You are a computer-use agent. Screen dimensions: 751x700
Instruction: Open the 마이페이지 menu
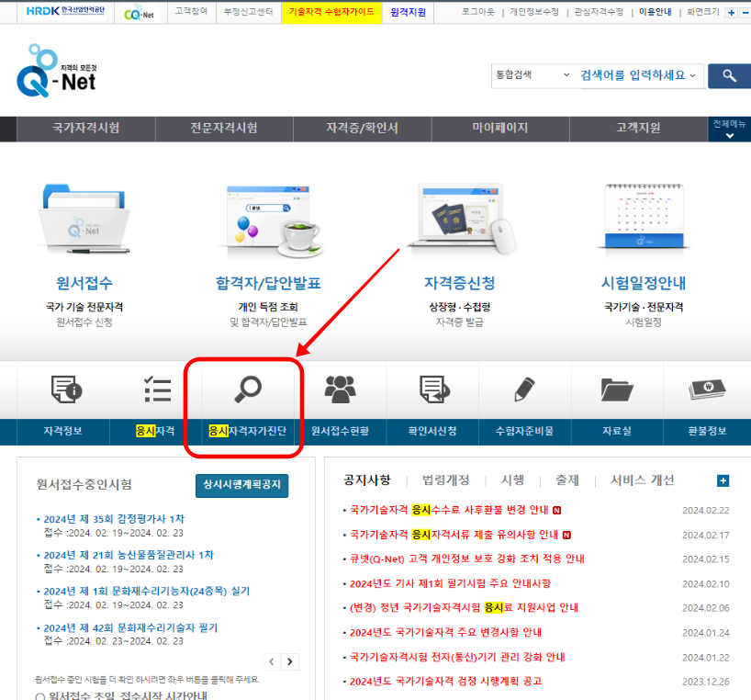click(499, 130)
